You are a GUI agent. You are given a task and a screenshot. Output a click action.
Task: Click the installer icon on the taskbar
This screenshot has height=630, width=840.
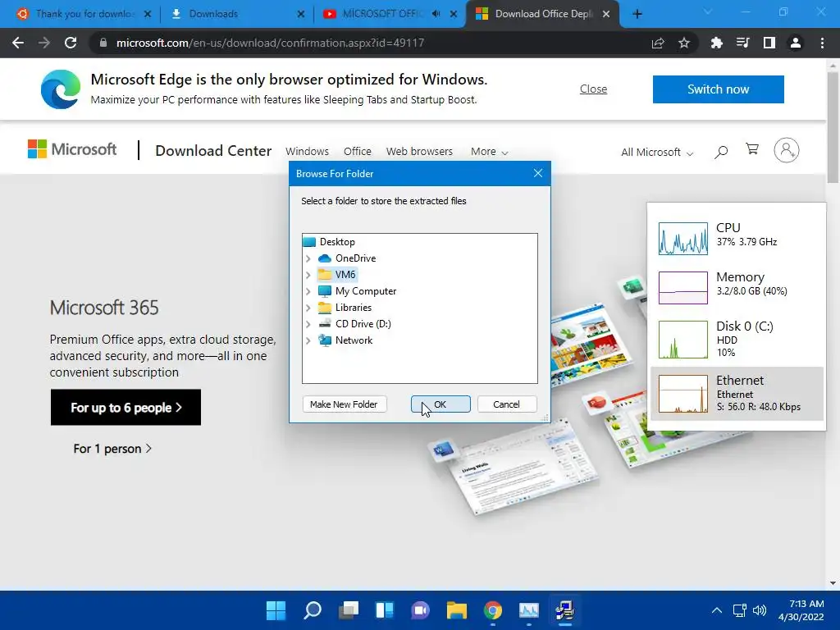click(564, 610)
